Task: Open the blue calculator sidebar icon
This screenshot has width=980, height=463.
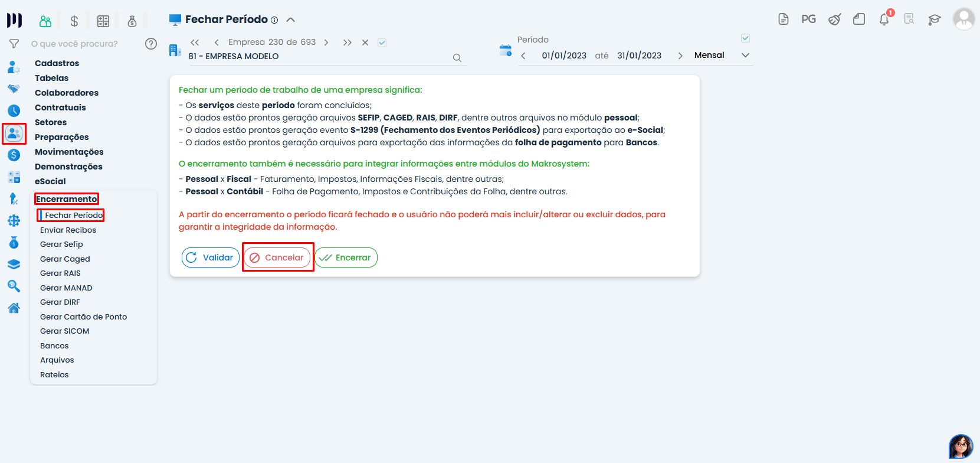Action: click(x=14, y=177)
